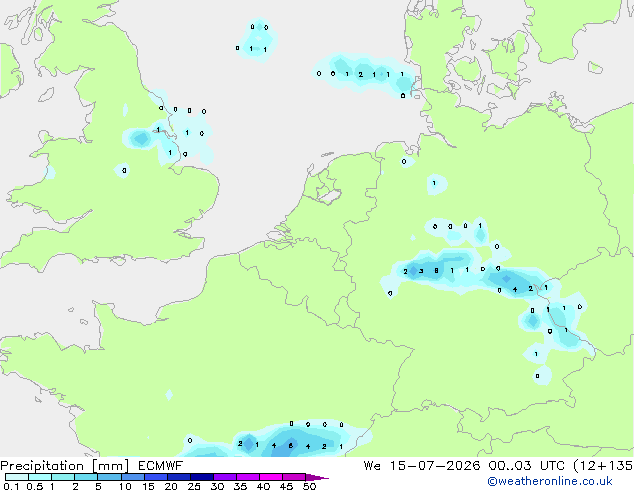Viewport: 634px width, 490px height.
Task: Click the '0.1' legend scale label
Action: pyautogui.click(x=11, y=486)
